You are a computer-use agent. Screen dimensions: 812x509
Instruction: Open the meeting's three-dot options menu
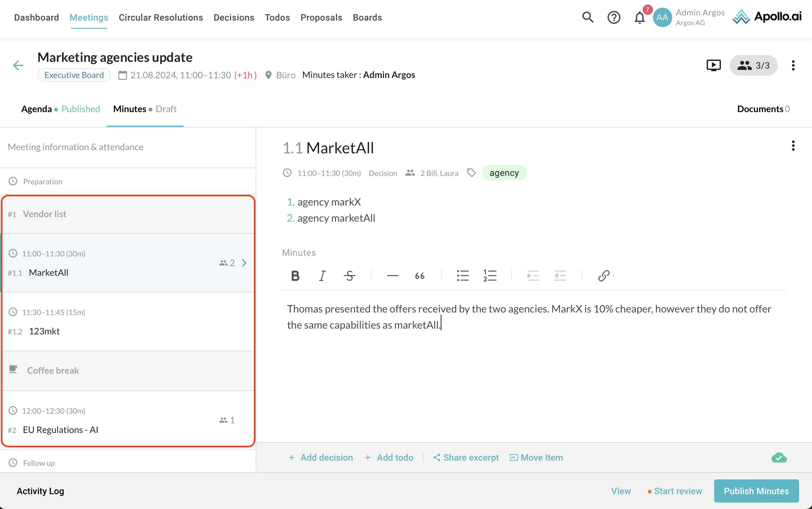tap(793, 65)
